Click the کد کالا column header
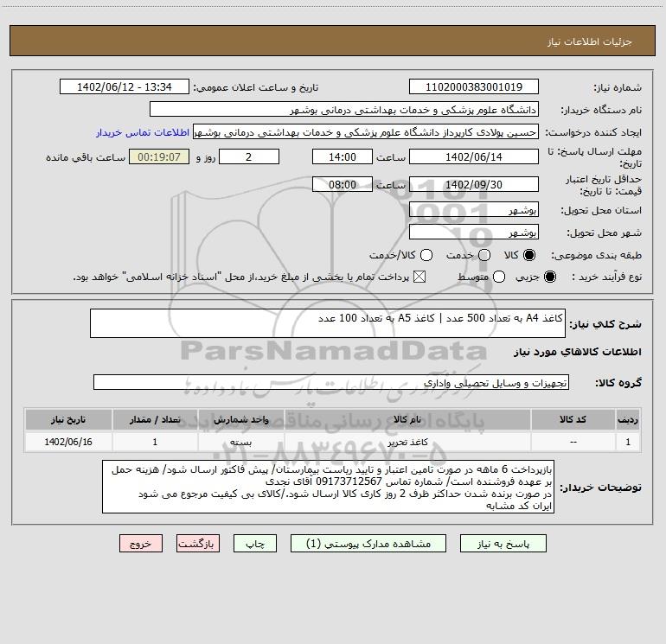 click(x=573, y=419)
